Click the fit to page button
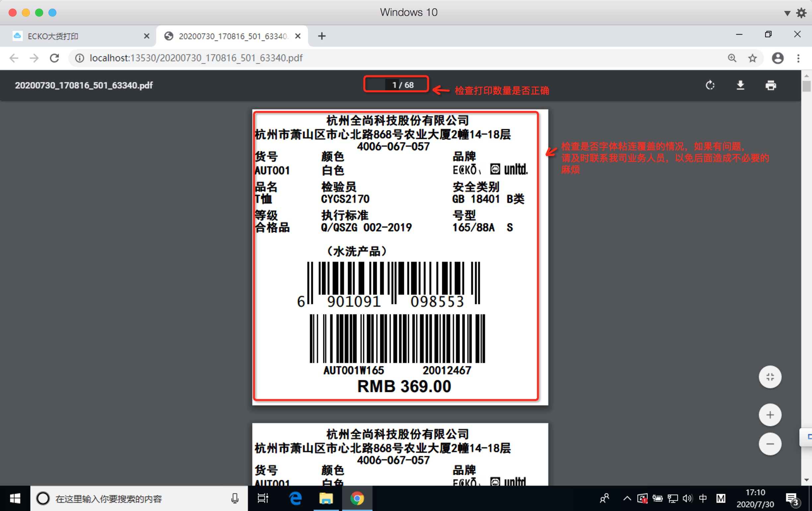The height and width of the screenshot is (511, 812). tap(770, 377)
